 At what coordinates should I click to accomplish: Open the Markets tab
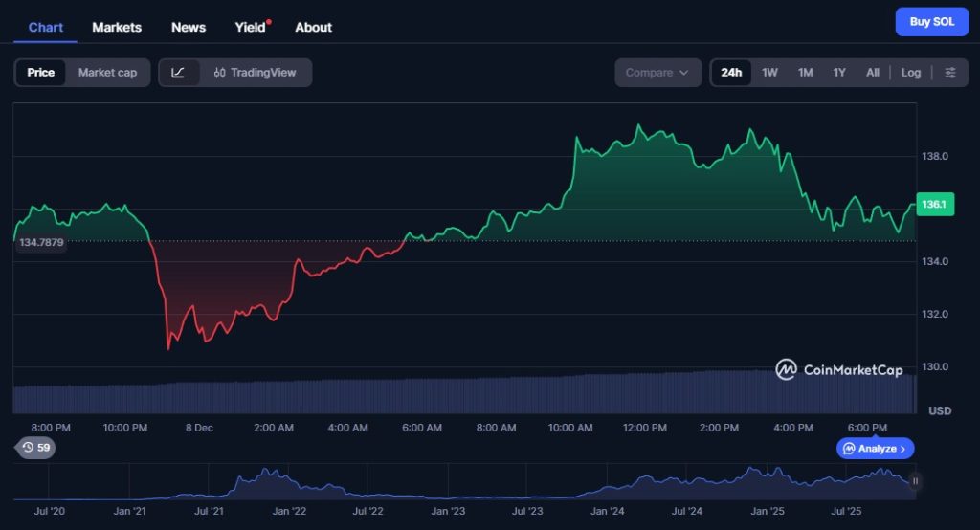click(x=117, y=27)
